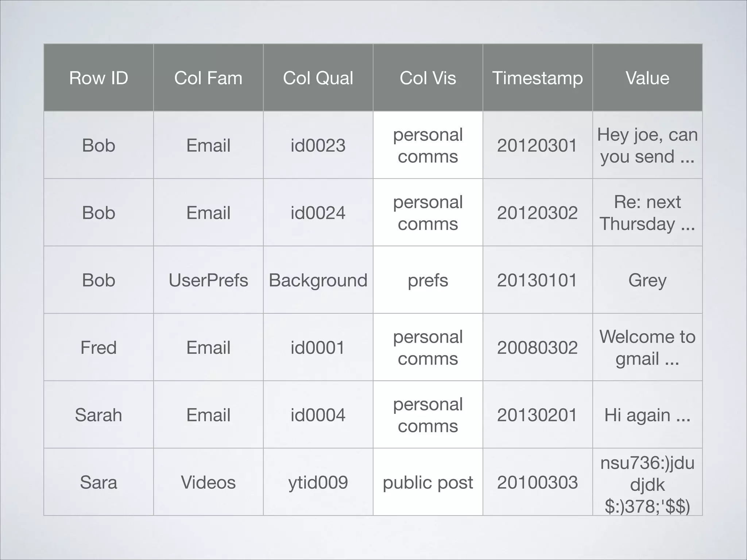
Task: Select the 'Welcome to gmail ...' value
Action: point(647,347)
